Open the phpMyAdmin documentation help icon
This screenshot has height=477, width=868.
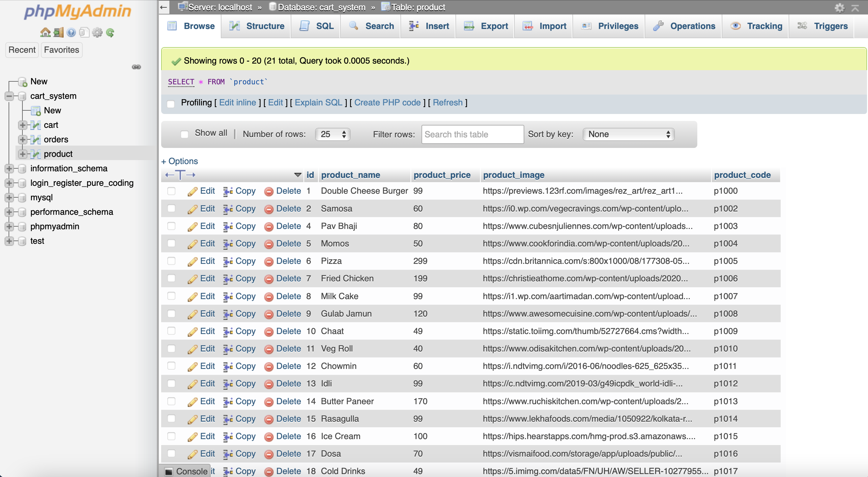[x=71, y=32]
